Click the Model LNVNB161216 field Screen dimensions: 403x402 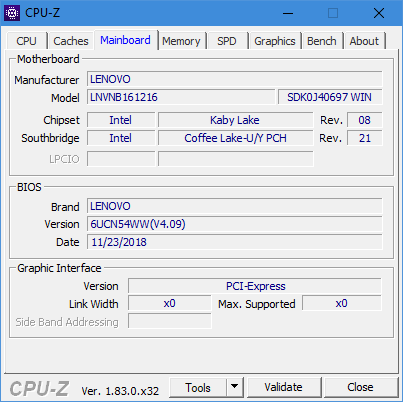point(181,97)
